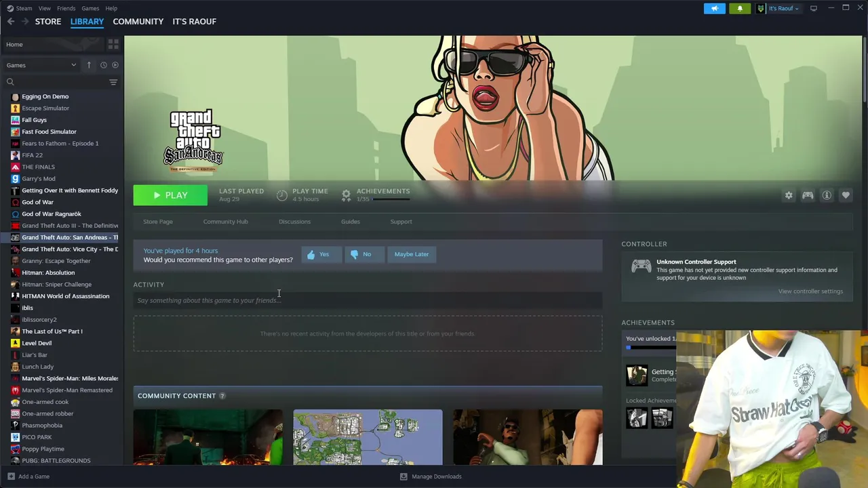Click the achievements progress bar
The image size is (868, 488).
391,199
